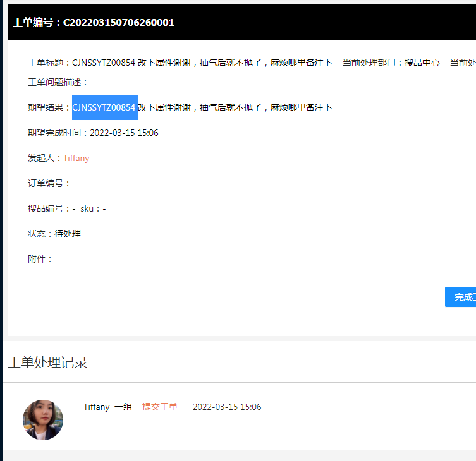Image resolution: width=476 pixels, height=461 pixels.
Task: Click the 期望完成时间 date value
Action: point(124,133)
